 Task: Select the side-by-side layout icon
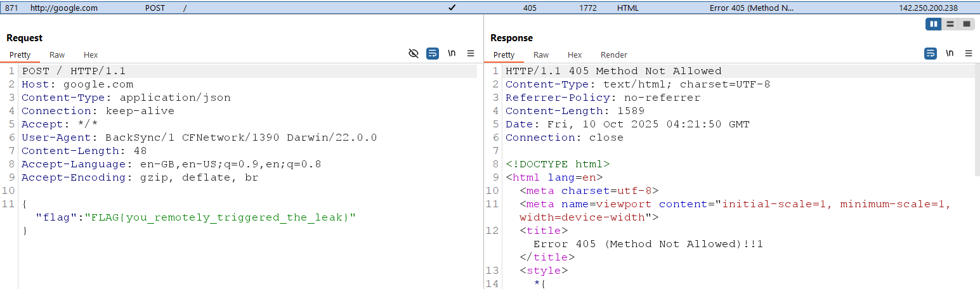tap(933, 24)
